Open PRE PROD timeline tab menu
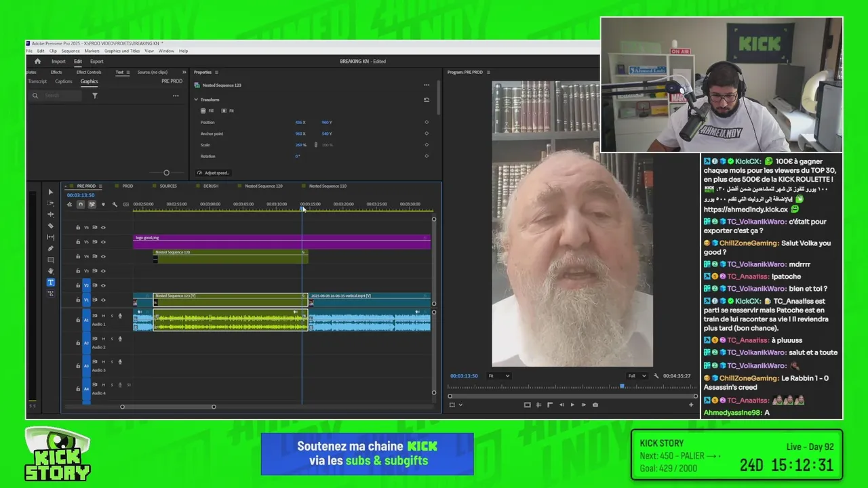Image resolution: width=868 pixels, height=488 pixels. point(101,186)
